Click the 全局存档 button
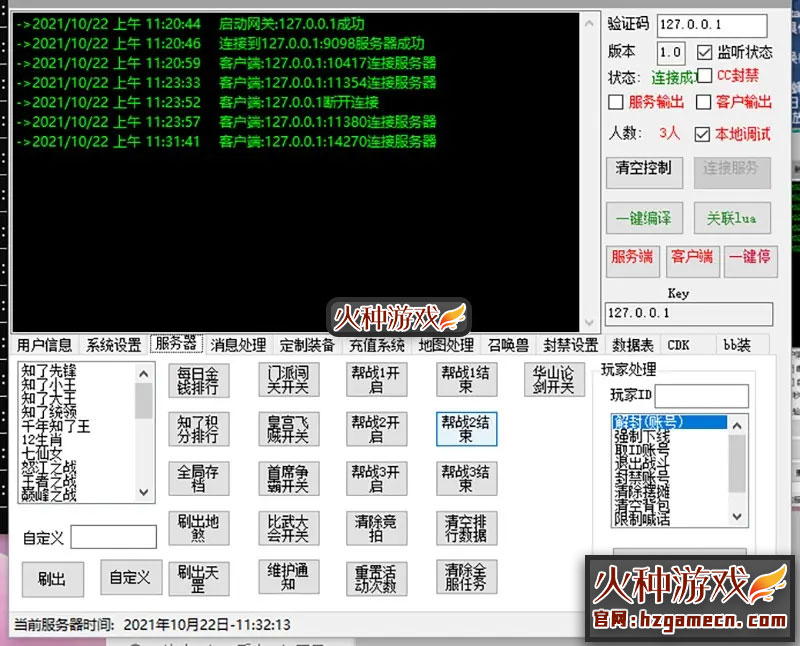Screen dimensions: 800x646 (x=199, y=479)
